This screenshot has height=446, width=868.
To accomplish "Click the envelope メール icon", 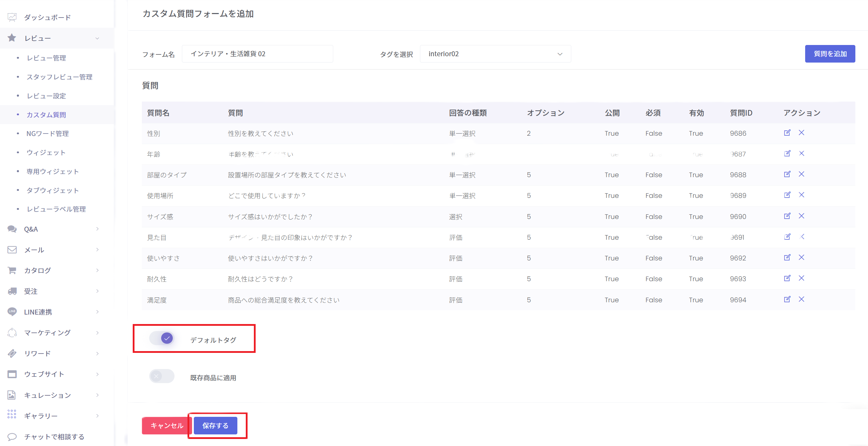I will [12, 250].
